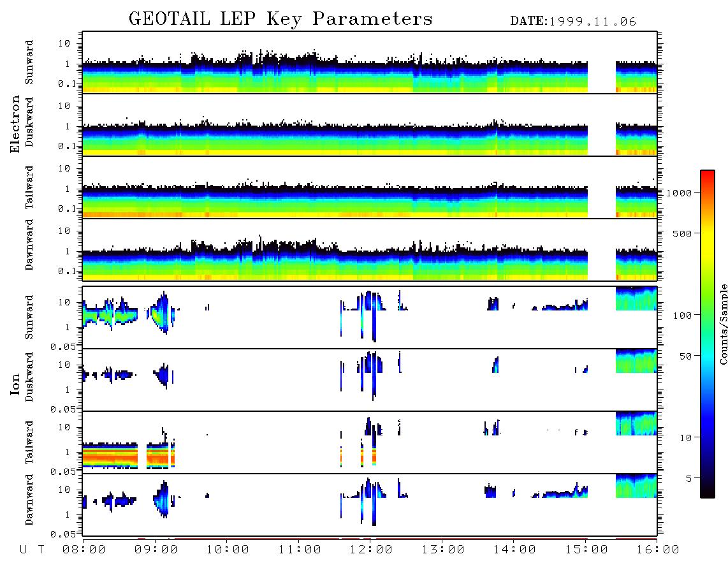Click the Ion "Duskward" panel label
Screen dimensions: 728x561
click(29, 377)
